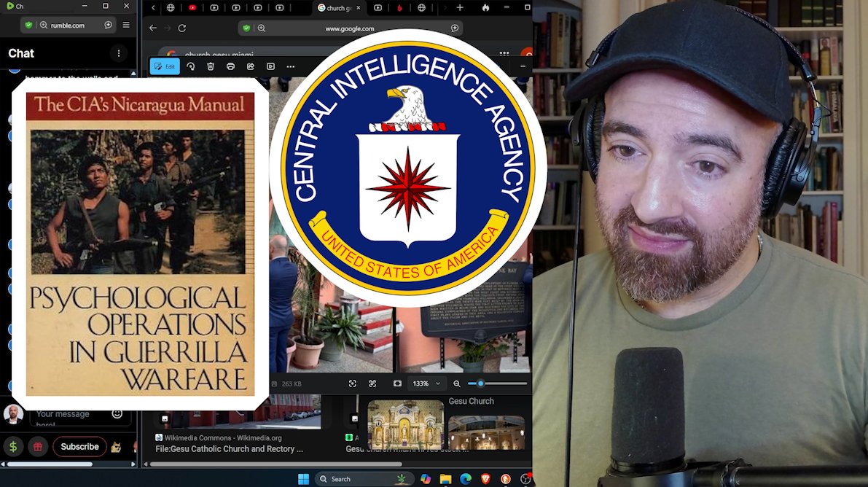Viewport: 868px width, 487px height.
Task: Delete the image with the trash icon
Action: [211, 66]
